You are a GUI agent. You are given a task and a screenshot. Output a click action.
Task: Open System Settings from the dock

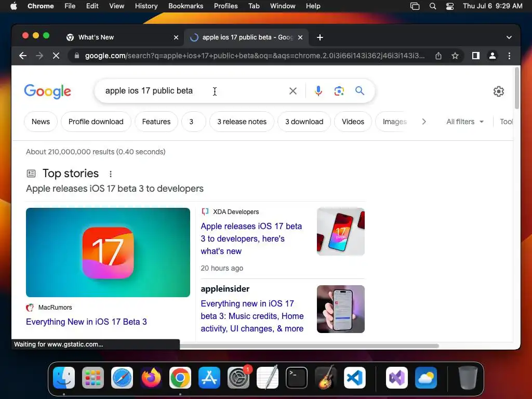click(238, 378)
